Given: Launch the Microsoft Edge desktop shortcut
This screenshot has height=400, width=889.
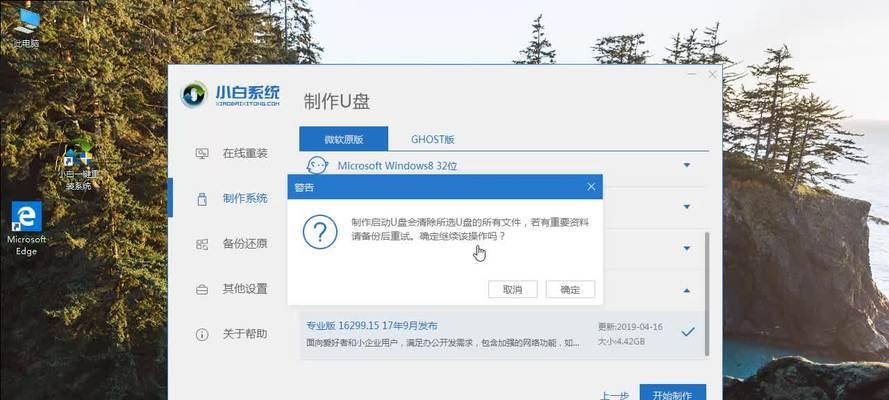Looking at the screenshot, I should [27, 228].
